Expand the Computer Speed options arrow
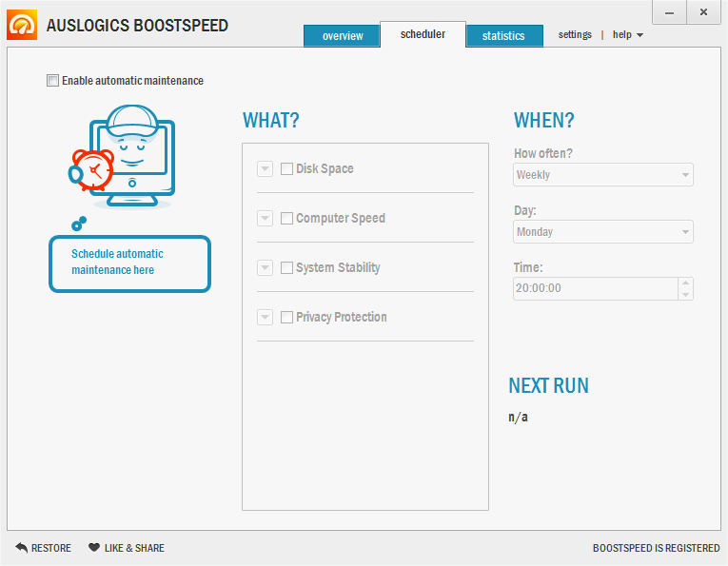Screen dimensions: 728x566 coord(266,218)
